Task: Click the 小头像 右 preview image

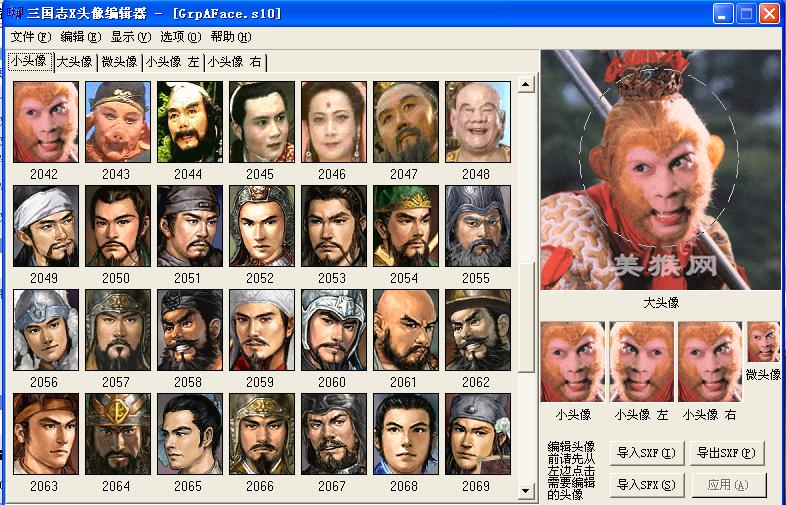Action: coord(710,362)
